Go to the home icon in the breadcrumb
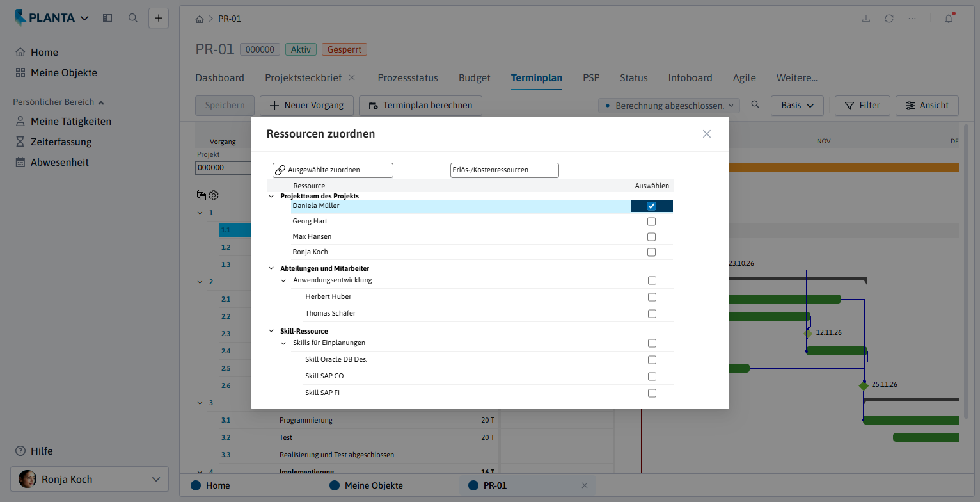The height and width of the screenshot is (502, 980). point(200,19)
